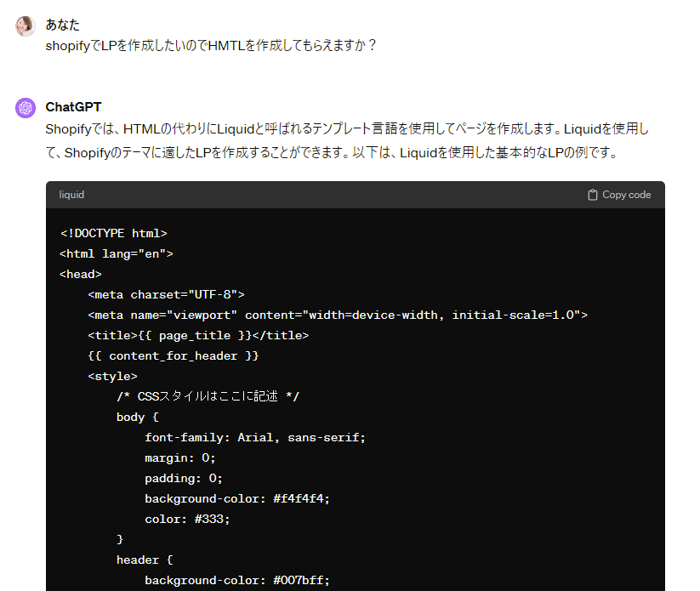Click the reply line starting 'て、Shopifyのテーマに適した'
Screen dimensions: 700x591
pyautogui.click(x=332, y=153)
